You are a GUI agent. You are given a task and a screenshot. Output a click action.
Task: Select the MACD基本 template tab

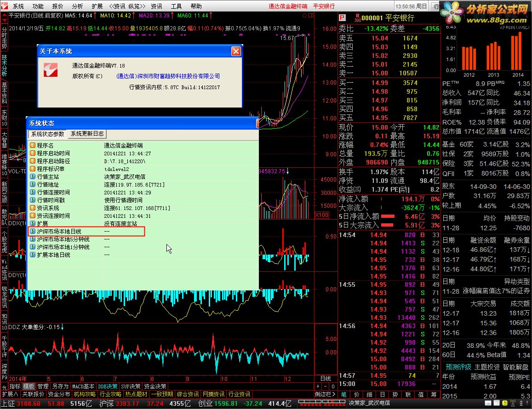[x=83, y=386]
